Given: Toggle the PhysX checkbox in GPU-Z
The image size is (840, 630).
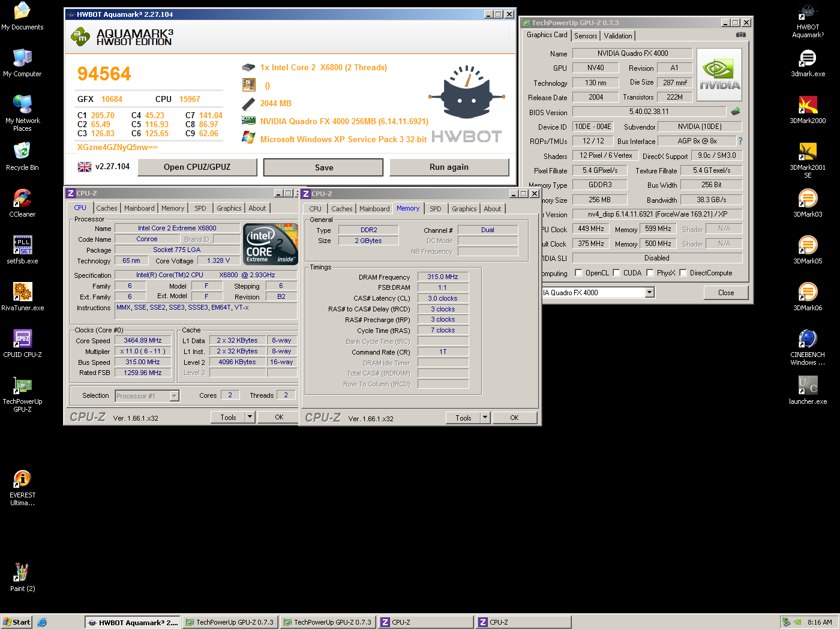Looking at the screenshot, I should tap(650, 272).
